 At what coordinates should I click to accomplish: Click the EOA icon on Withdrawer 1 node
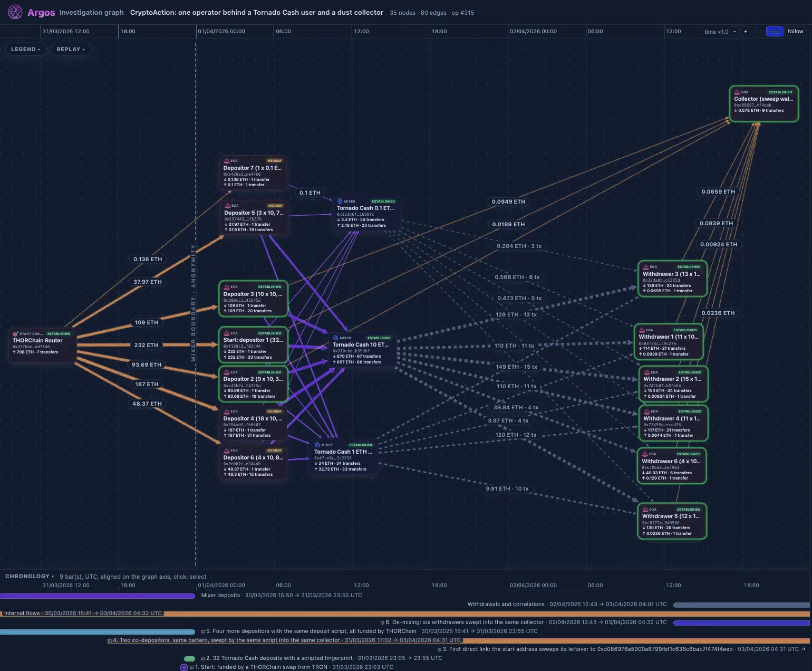642,330
